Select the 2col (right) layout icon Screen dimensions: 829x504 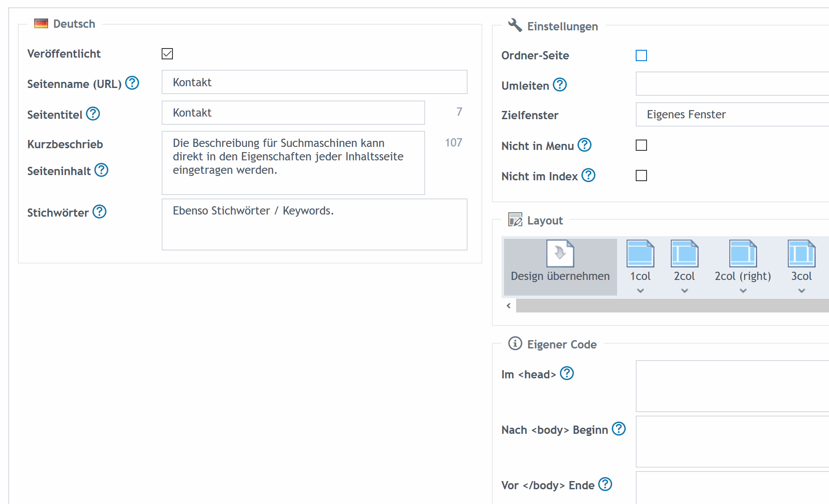coord(743,254)
